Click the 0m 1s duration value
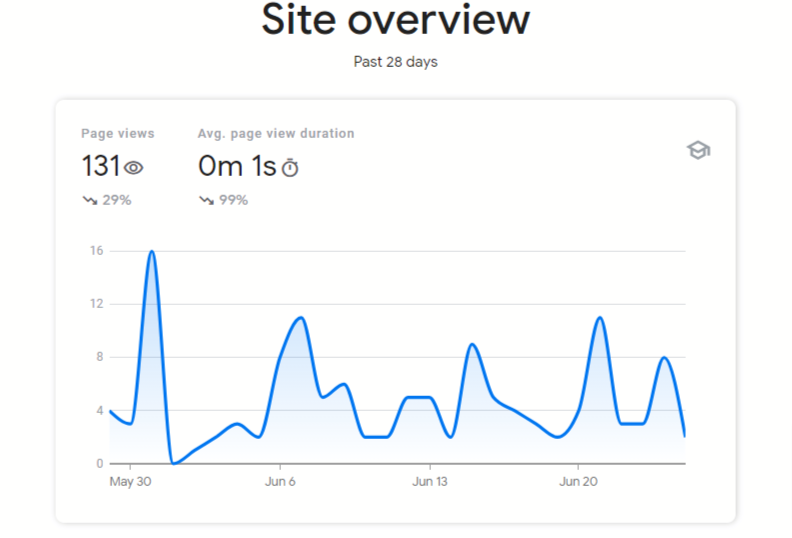This screenshot has width=792, height=538. (x=236, y=166)
